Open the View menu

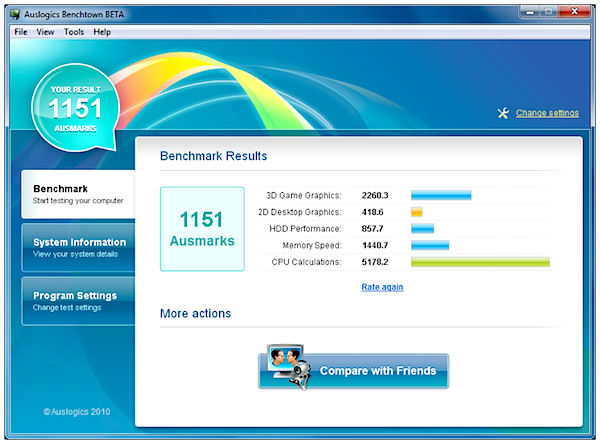tap(45, 32)
